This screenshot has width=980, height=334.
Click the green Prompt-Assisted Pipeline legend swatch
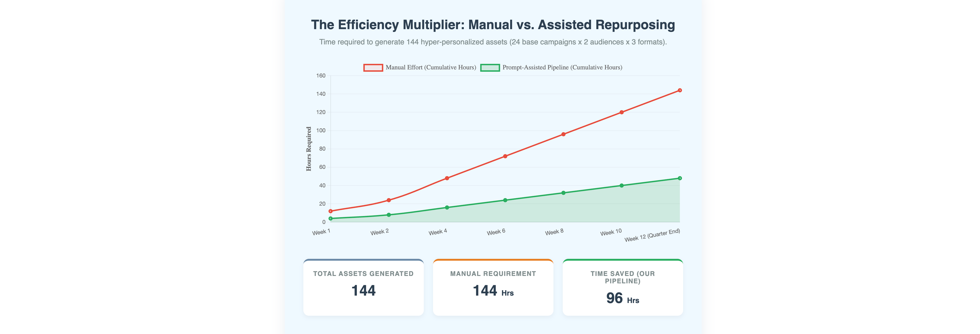click(490, 68)
